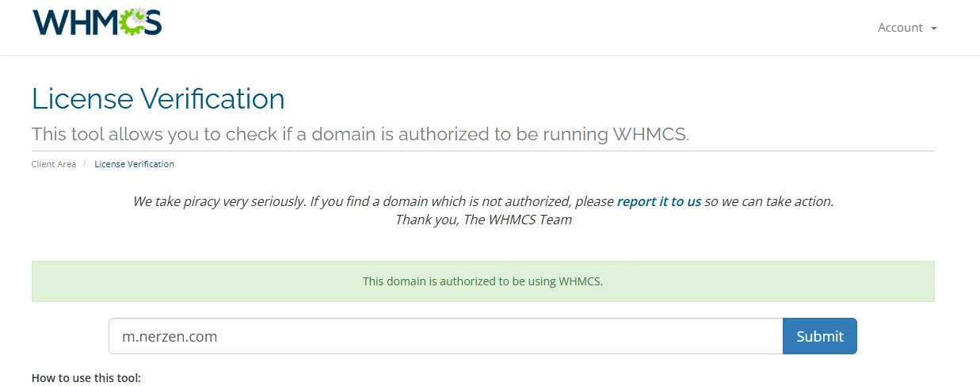
Task: Click the breadcrumb slash separator
Action: coord(85,164)
